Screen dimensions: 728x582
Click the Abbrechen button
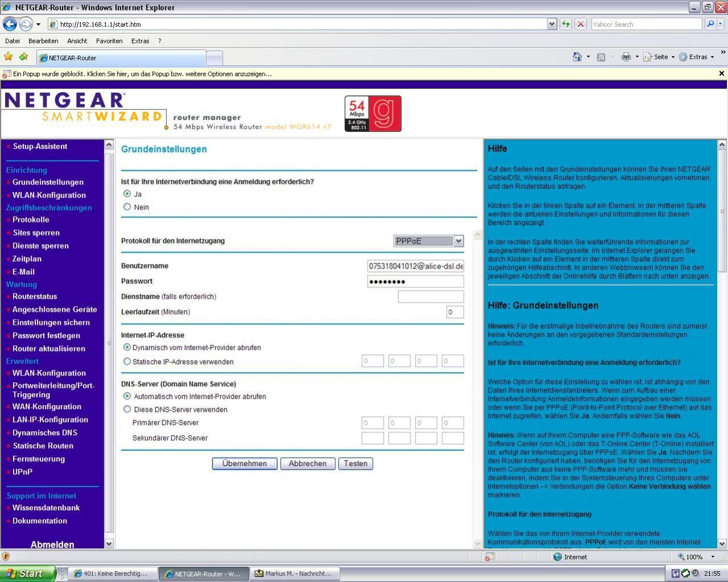tap(307, 464)
